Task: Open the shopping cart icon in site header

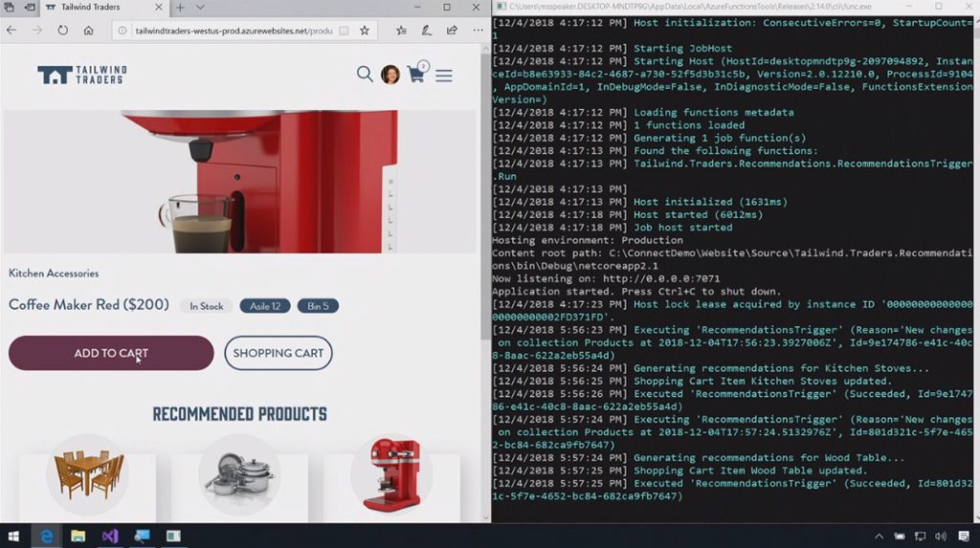Action: pyautogui.click(x=416, y=75)
